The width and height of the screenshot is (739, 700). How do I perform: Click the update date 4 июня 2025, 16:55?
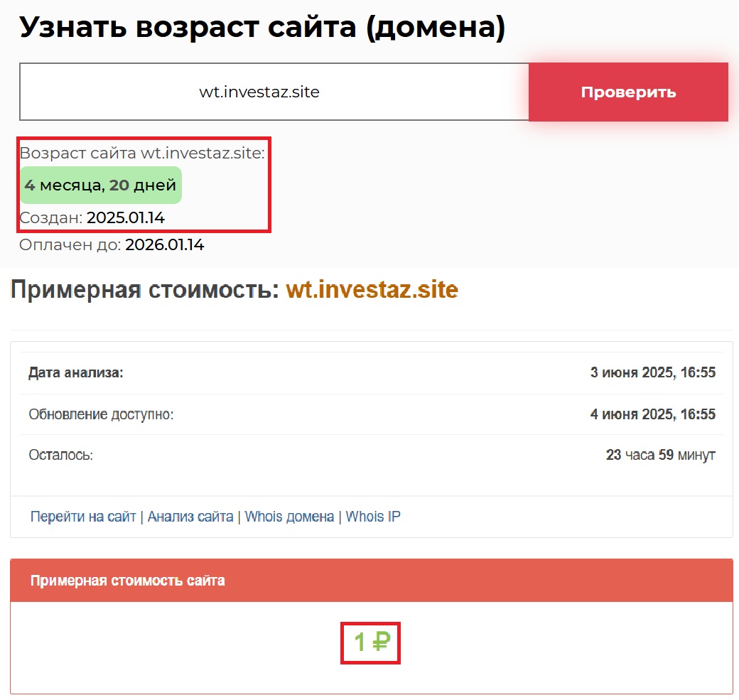[x=652, y=414]
